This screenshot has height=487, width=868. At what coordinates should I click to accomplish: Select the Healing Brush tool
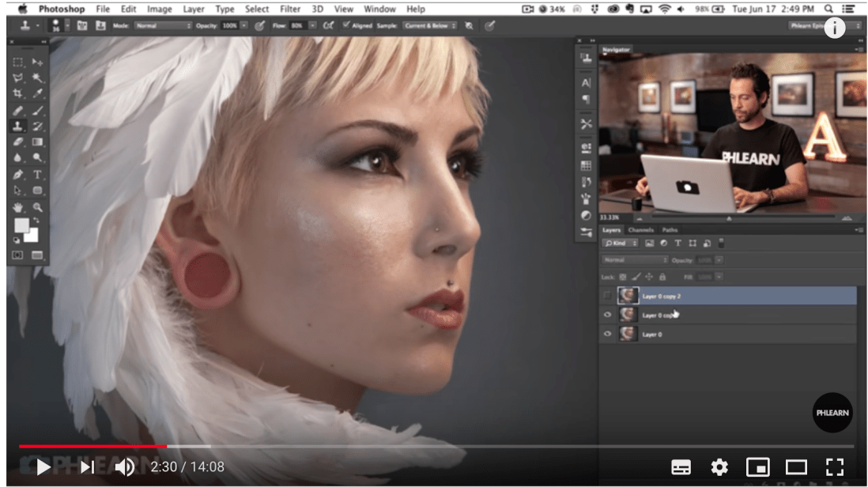(17, 111)
